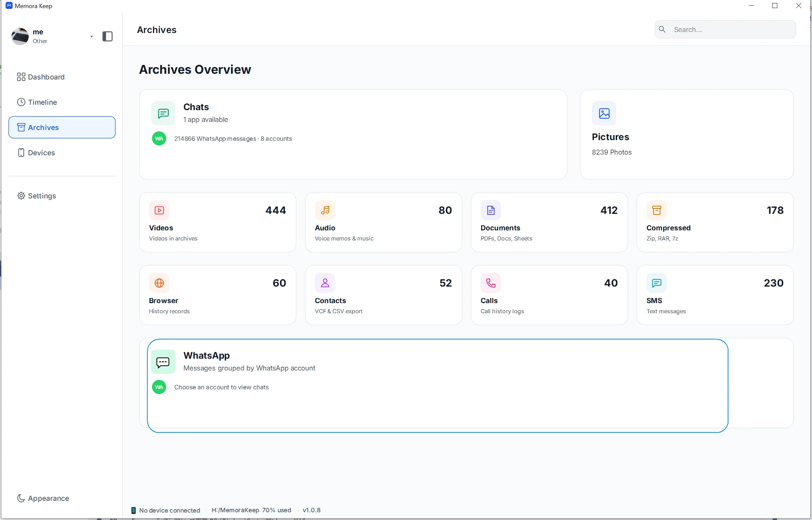812x520 pixels.
Task: Click the Documents count 412
Action: click(x=609, y=210)
